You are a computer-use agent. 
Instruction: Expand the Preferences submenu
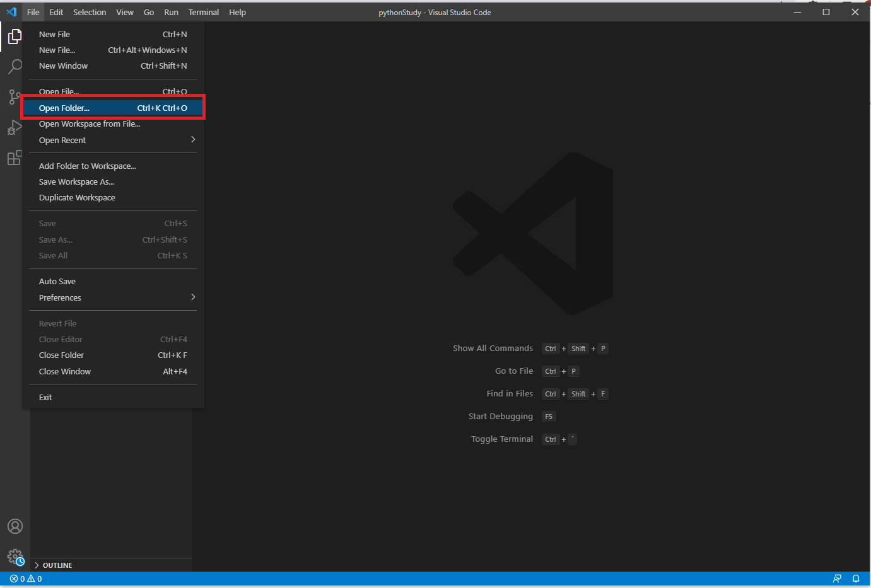[x=114, y=297]
